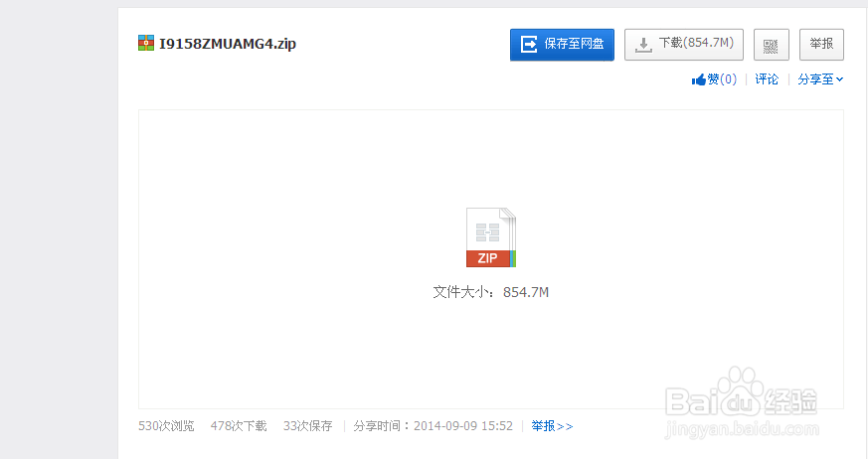Click the blue 保存至网盘 button
This screenshot has width=868, height=459.
click(562, 45)
